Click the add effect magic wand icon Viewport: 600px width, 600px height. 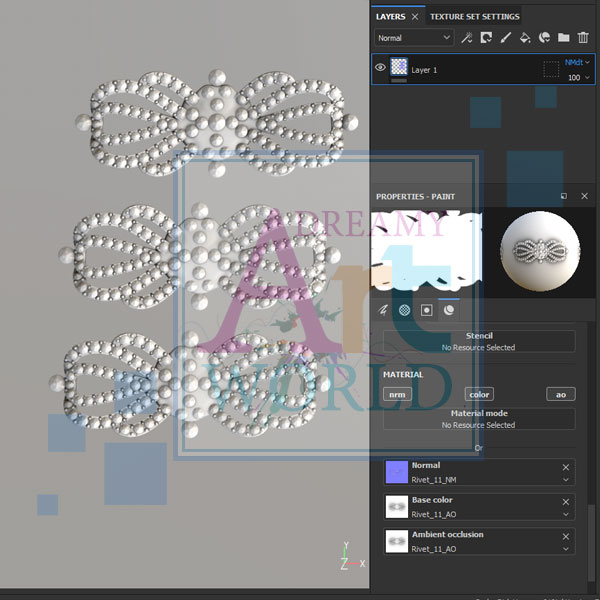pyautogui.click(x=466, y=38)
